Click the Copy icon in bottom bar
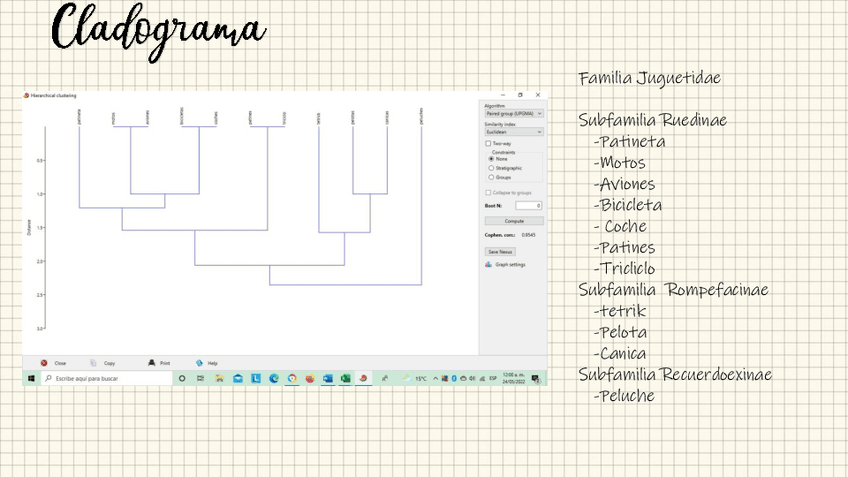Screen dimensions: 848x477 pyautogui.click(x=93, y=363)
